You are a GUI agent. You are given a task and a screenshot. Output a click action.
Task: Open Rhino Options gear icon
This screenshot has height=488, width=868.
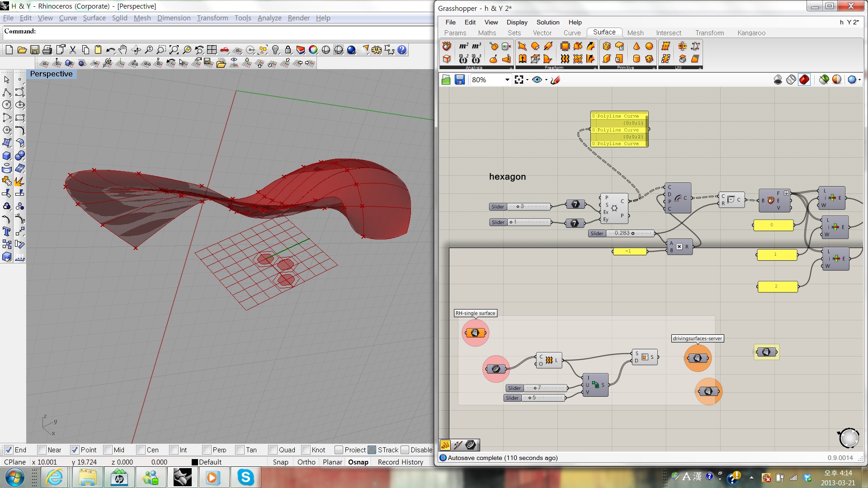tap(377, 50)
